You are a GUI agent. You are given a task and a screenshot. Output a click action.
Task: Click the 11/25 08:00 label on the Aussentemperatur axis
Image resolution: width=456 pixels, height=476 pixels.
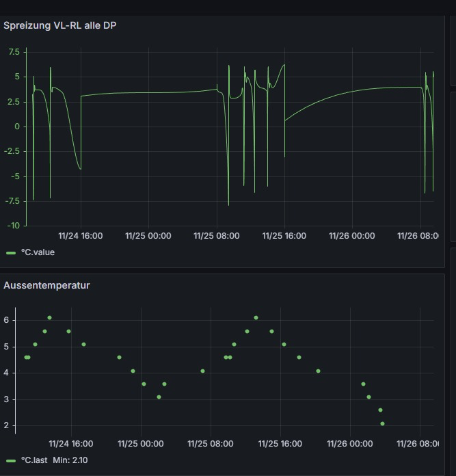(x=211, y=444)
